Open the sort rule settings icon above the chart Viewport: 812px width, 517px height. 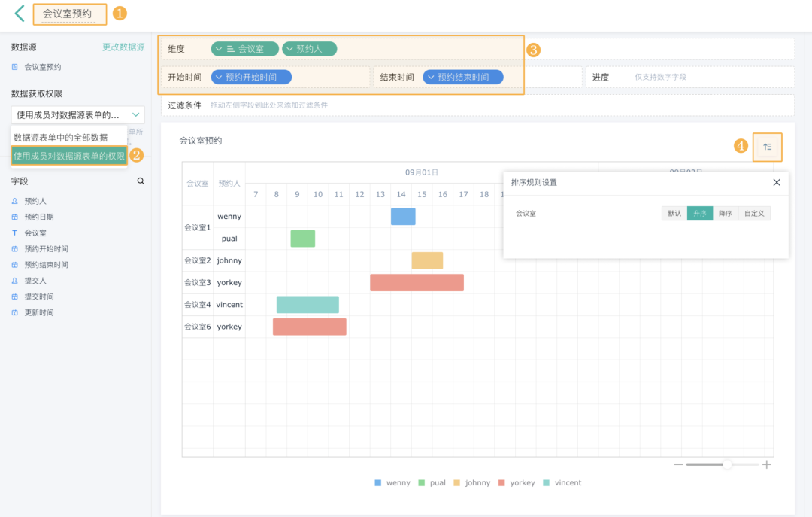[768, 147]
